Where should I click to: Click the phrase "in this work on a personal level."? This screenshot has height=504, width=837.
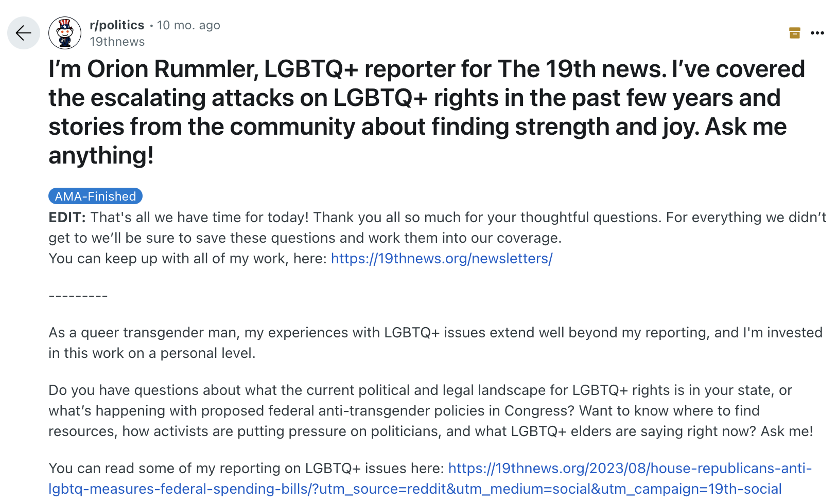pos(152,353)
